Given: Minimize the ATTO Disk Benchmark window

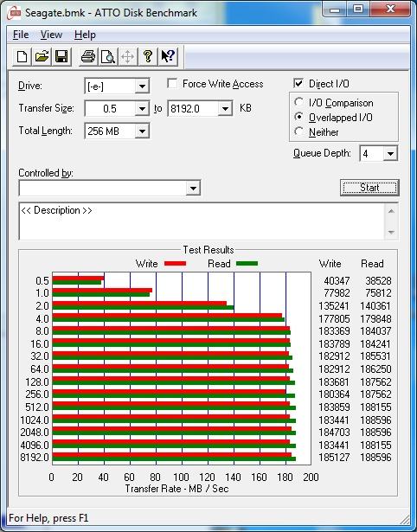Looking at the screenshot, I should [x=335, y=10].
